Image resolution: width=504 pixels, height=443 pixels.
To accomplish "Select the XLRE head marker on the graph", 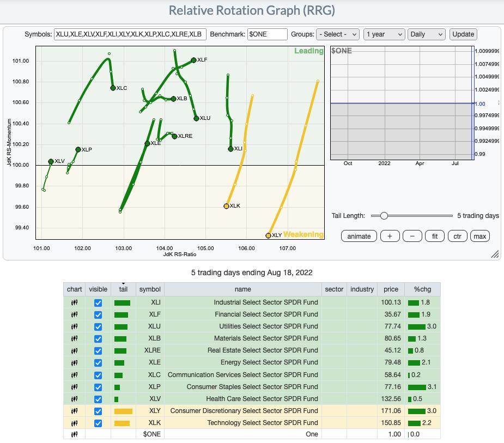I will (174, 136).
